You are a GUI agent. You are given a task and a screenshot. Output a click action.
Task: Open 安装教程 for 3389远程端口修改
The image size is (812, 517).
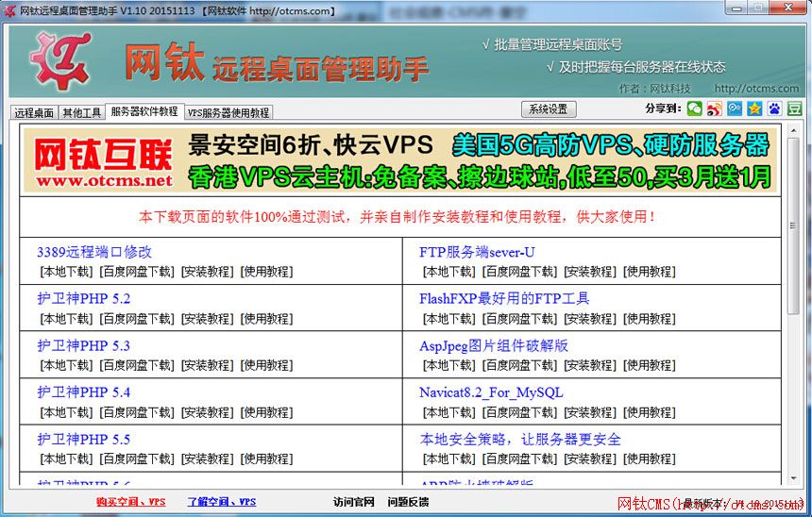click(x=207, y=272)
